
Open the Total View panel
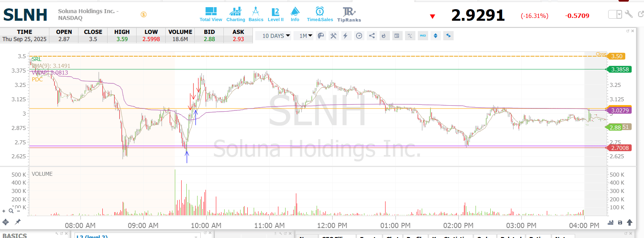coord(211,14)
